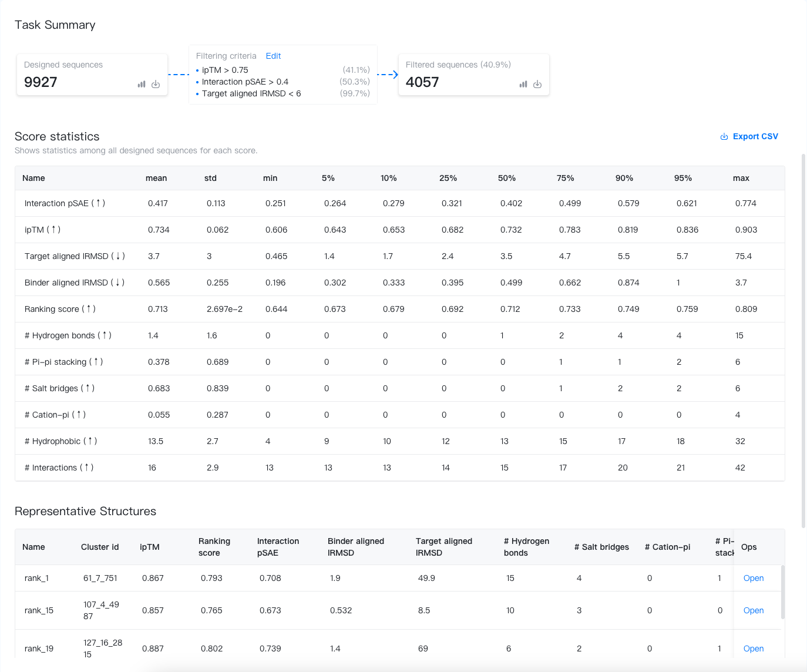Select the # Hydrogen bonds statistics row

[x=68, y=335]
